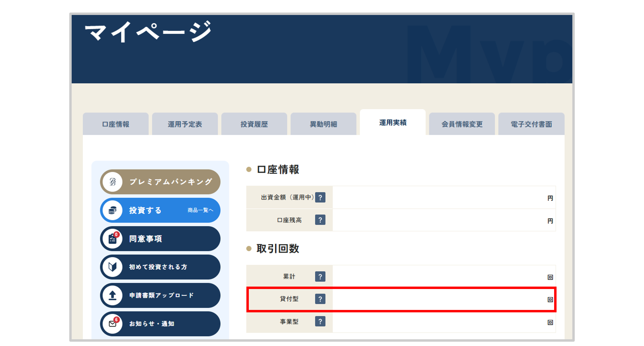Viewport: 644px width, 346px height.
Task: Click the red badge on the notifications envelope
Action: [116, 320]
